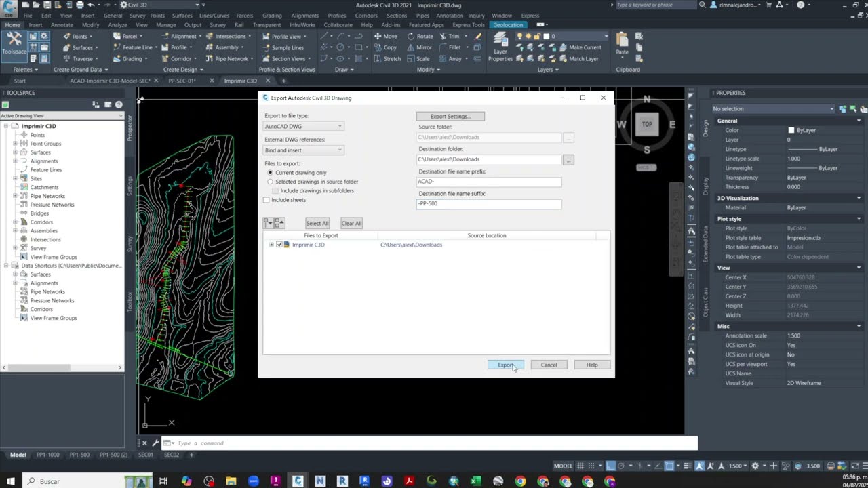Screen dimensions: 868x488
Task: Click Cancel in export dialog
Action: click(x=549, y=365)
